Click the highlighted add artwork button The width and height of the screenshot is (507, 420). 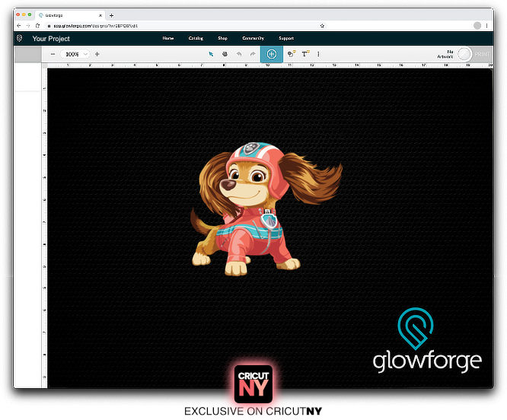point(272,54)
